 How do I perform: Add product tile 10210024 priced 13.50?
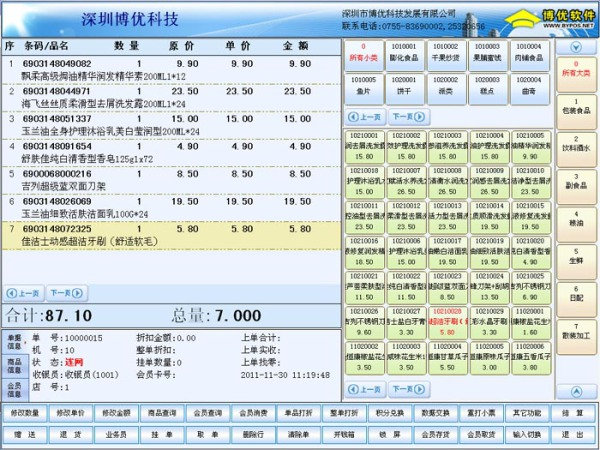(489, 288)
